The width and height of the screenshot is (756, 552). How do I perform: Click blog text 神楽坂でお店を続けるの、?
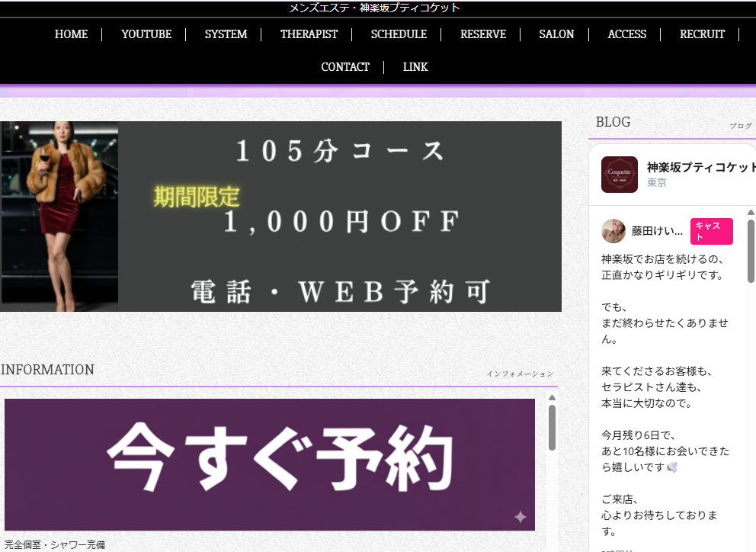tap(662, 259)
